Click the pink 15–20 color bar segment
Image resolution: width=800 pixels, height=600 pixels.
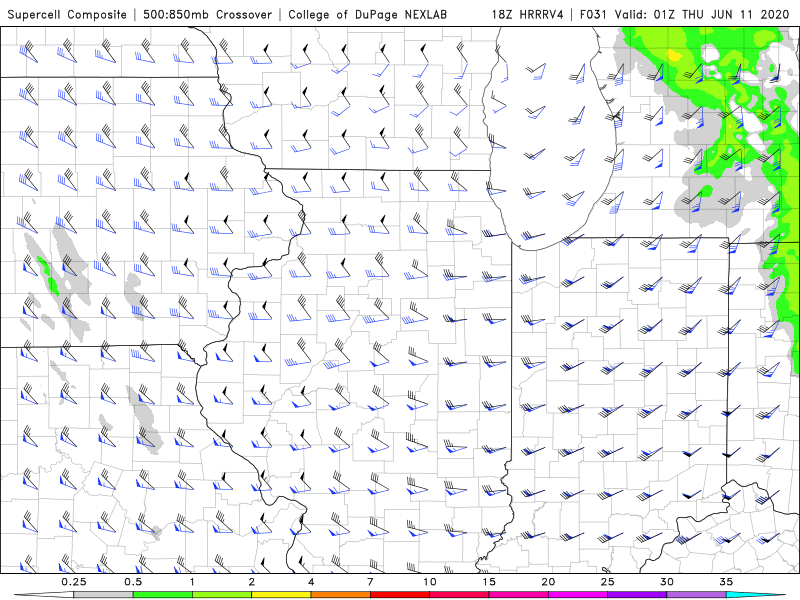(518, 595)
